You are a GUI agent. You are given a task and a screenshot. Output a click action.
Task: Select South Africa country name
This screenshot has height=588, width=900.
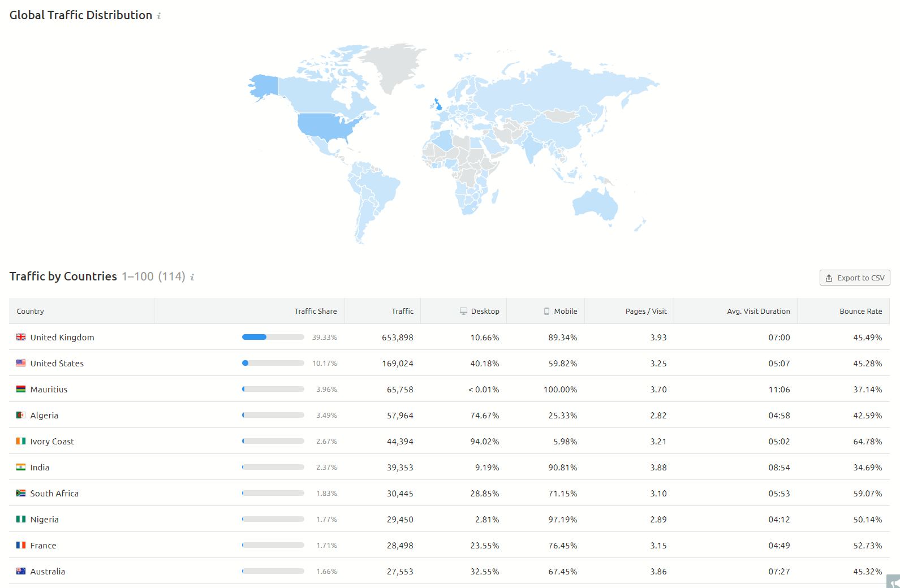pos(54,494)
